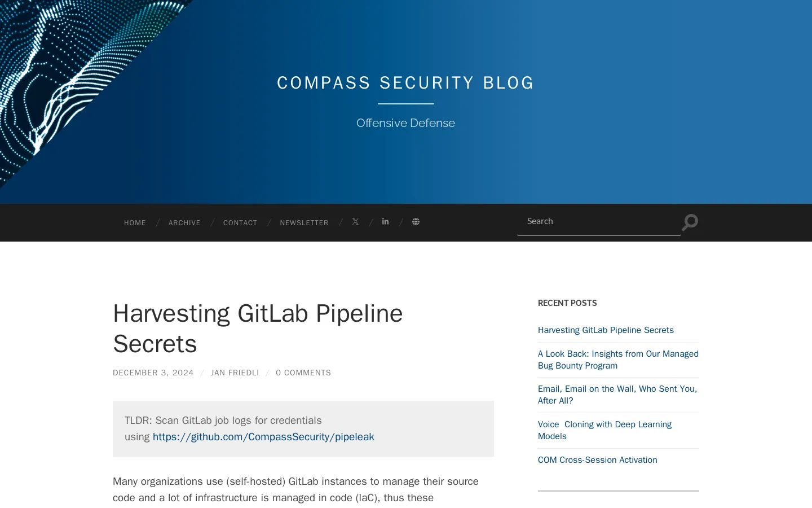Select the Contact menu item
Screen dimensions: 812x508
click(x=240, y=223)
